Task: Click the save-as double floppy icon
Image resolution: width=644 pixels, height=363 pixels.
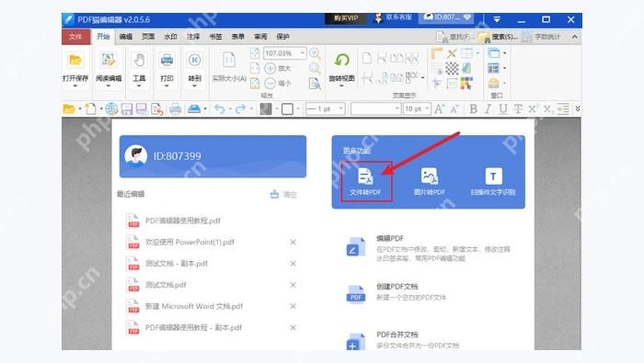Action: [x=142, y=108]
